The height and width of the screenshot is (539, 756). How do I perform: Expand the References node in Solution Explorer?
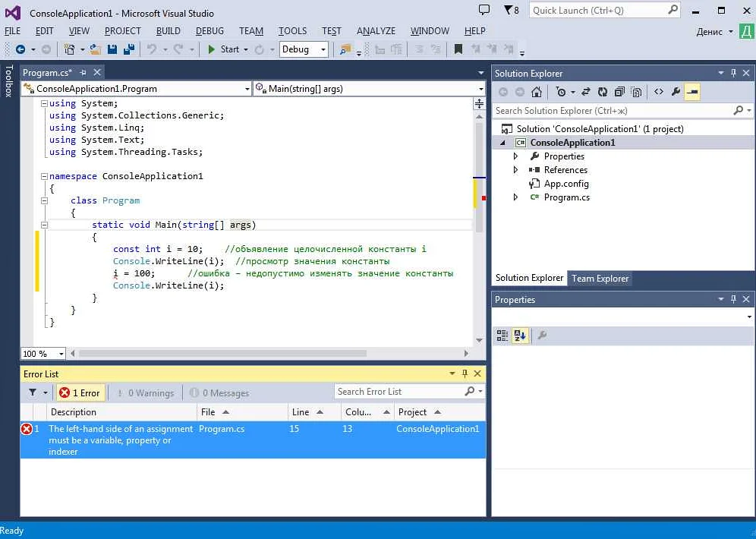tap(515, 170)
